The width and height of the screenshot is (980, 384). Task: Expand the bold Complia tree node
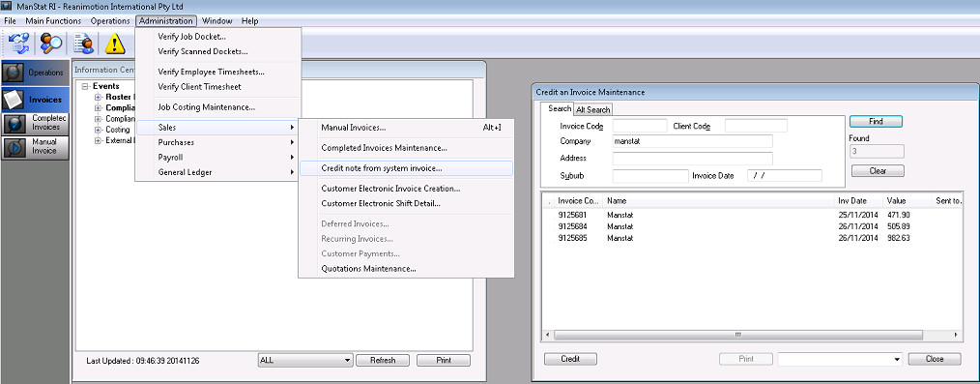[x=98, y=108]
